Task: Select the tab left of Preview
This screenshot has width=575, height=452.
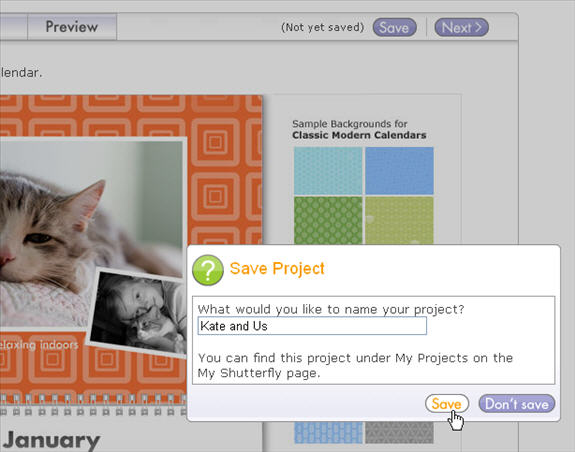Action: point(14,27)
